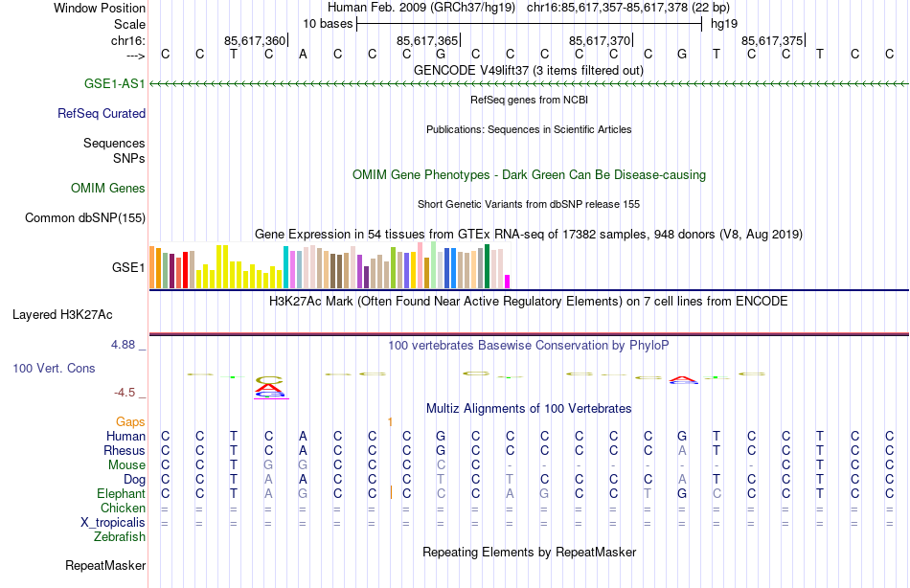The width and height of the screenshot is (910, 588).
Task: Click the OMIM Gene Phenotypes track title
Action: (529, 174)
